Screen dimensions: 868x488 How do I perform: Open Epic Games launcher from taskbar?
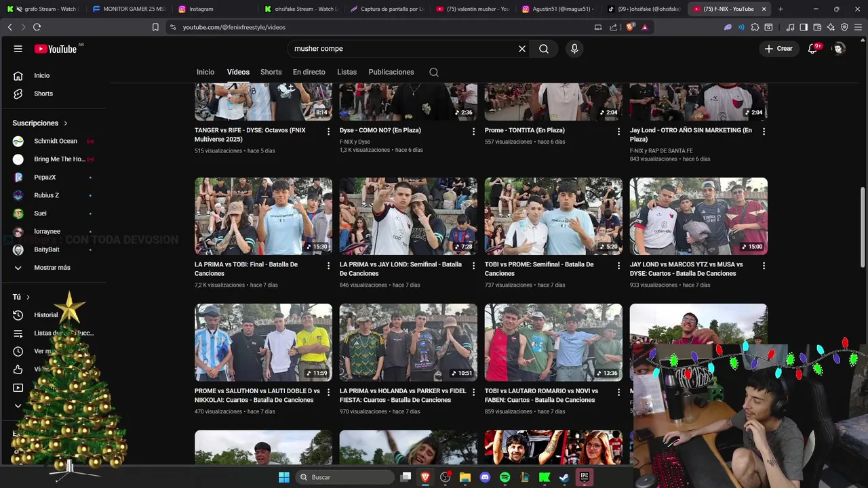pyautogui.click(x=584, y=477)
